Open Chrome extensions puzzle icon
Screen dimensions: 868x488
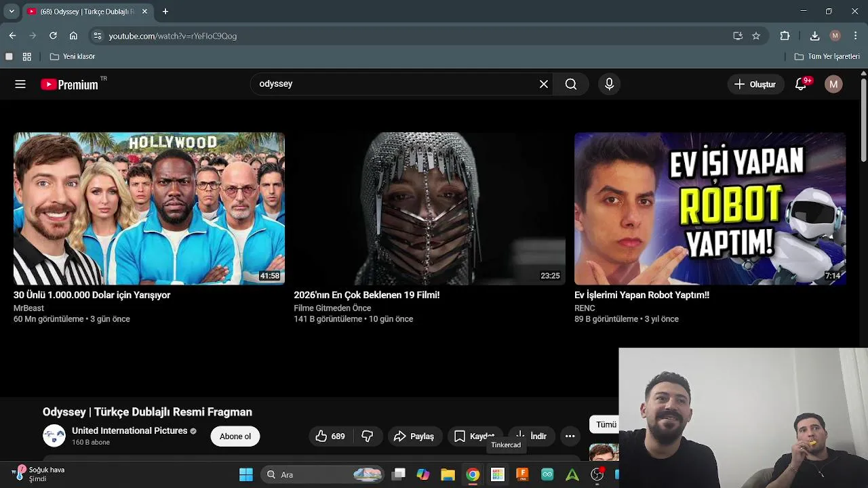point(785,36)
